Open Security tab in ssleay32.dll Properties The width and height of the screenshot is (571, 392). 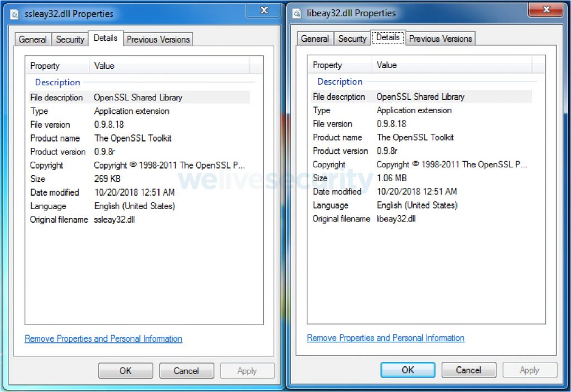pyautogui.click(x=70, y=40)
